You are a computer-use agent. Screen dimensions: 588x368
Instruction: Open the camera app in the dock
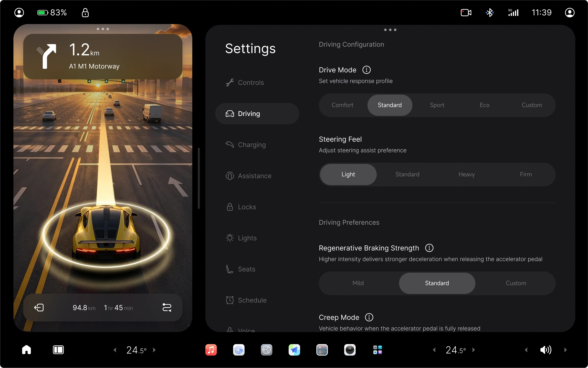pyautogui.click(x=350, y=350)
